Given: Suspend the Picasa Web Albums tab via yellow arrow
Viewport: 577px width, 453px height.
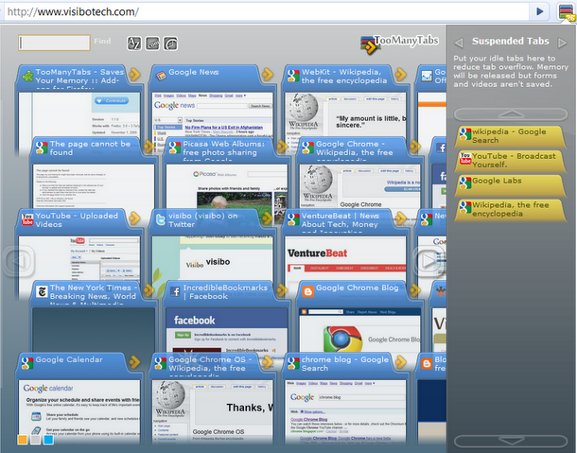Looking at the screenshot, I should [282, 146].
